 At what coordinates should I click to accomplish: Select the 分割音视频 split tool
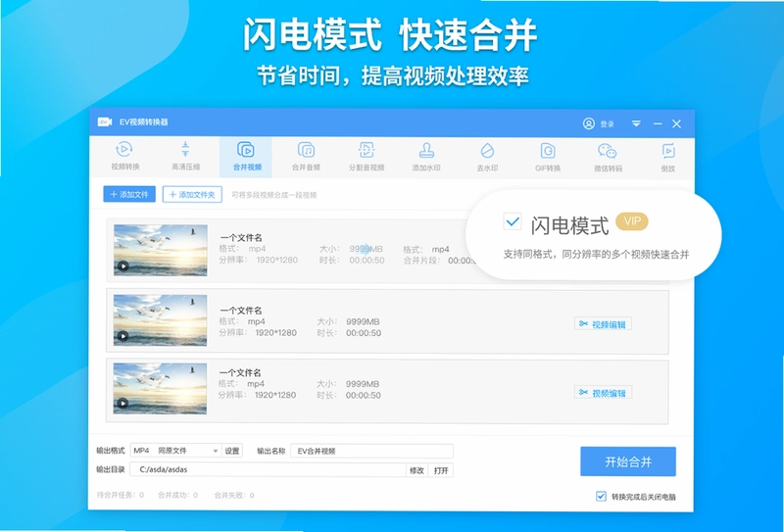click(x=367, y=157)
